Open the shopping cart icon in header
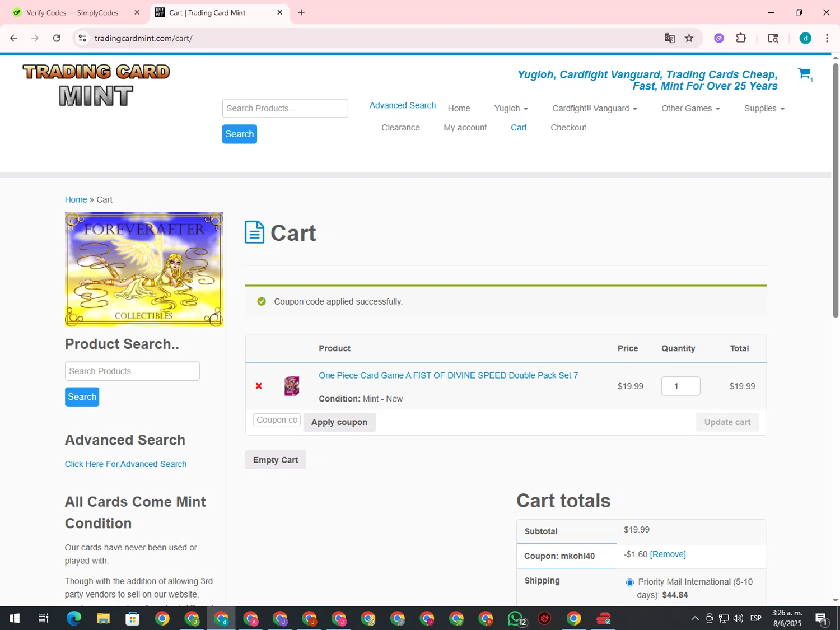This screenshot has height=630, width=840. pyautogui.click(x=804, y=73)
